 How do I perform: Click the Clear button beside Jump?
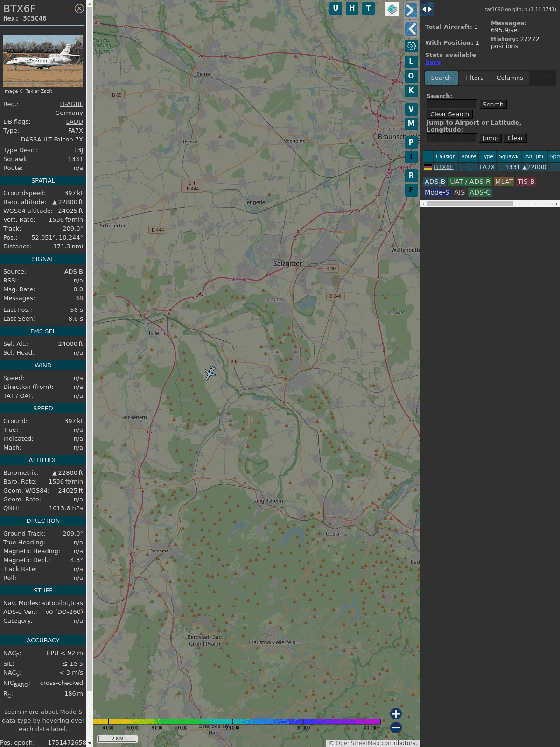(515, 138)
